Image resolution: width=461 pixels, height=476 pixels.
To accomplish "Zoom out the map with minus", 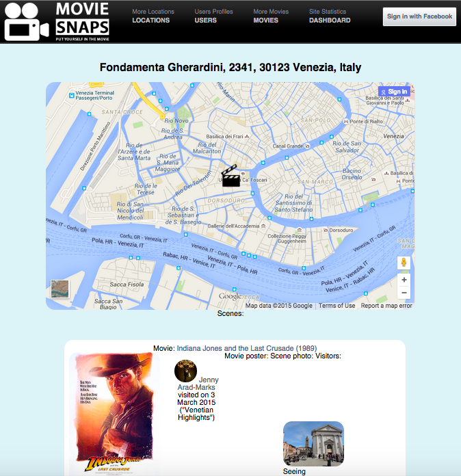I will click(404, 293).
